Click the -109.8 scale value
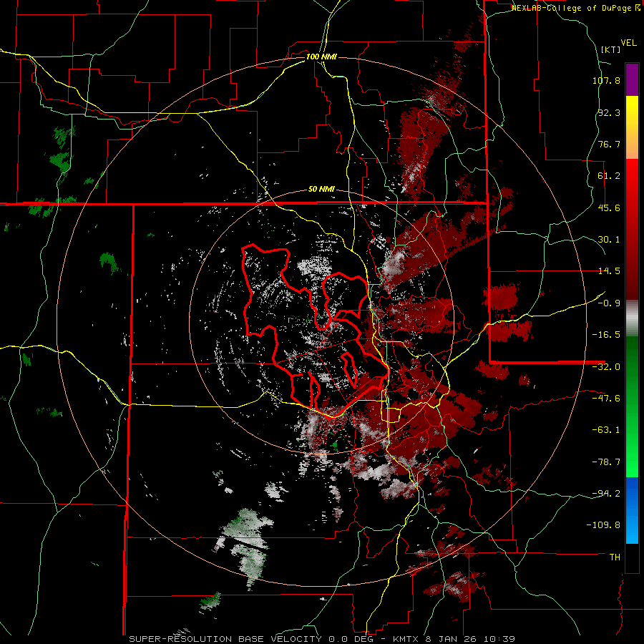Screen dimensions: 644x644 [604, 525]
